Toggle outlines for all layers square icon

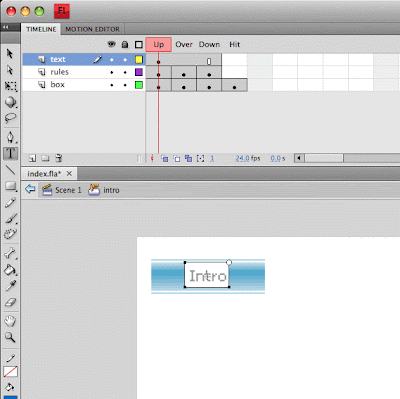pyautogui.click(x=139, y=45)
